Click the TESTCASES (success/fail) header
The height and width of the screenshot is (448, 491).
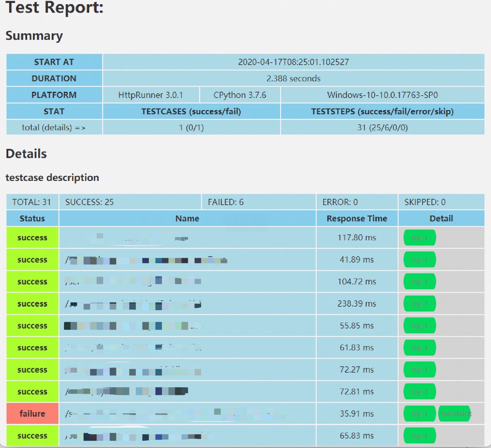(x=191, y=111)
